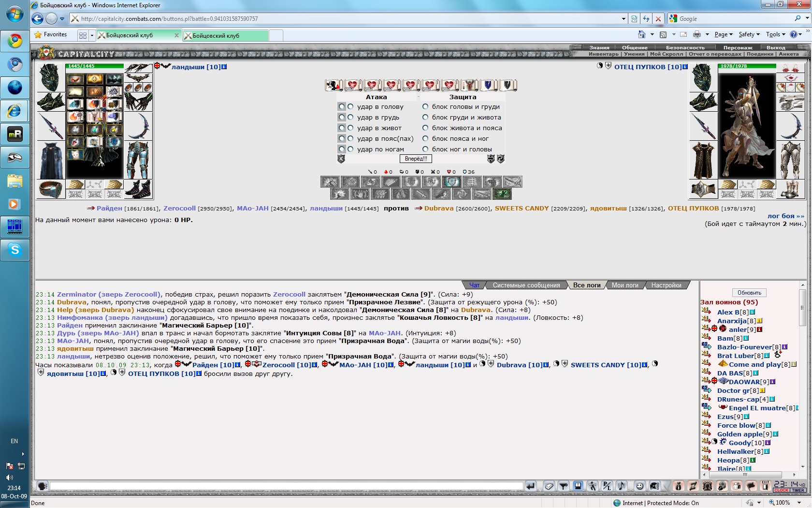
Task: Click the refresh circular-arrows shield icon
Action: (500, 159)
